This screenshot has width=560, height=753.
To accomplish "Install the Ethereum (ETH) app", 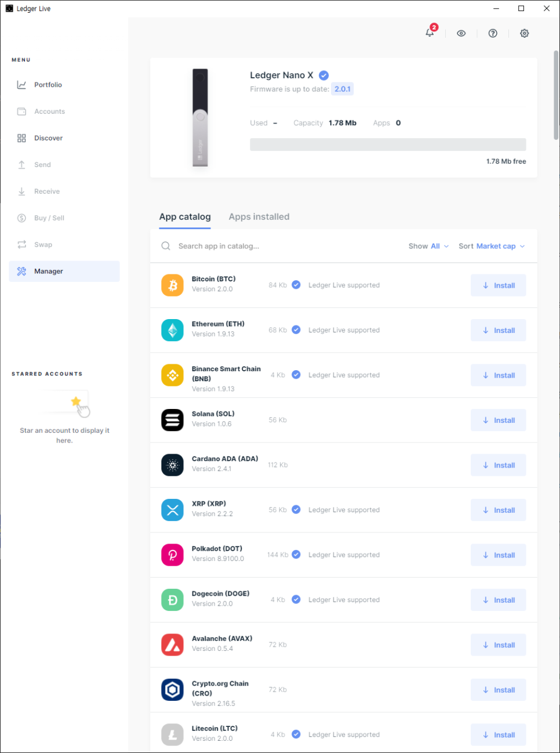I will tap(499, 330).
